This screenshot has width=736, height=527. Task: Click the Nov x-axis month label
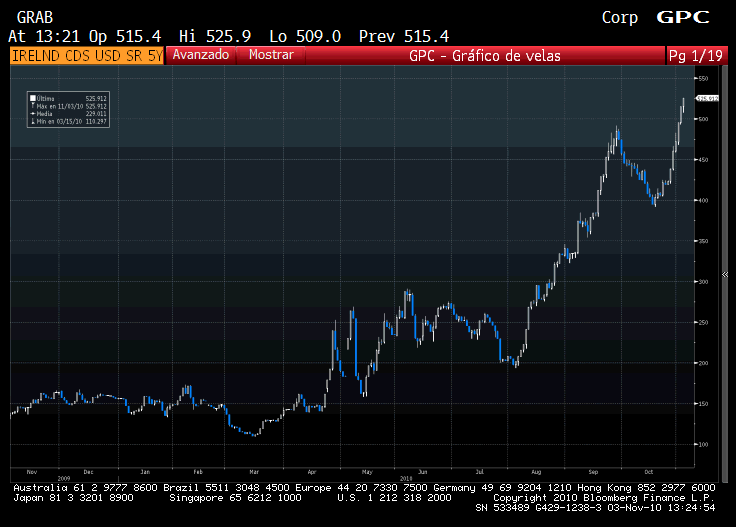point(31,472)
